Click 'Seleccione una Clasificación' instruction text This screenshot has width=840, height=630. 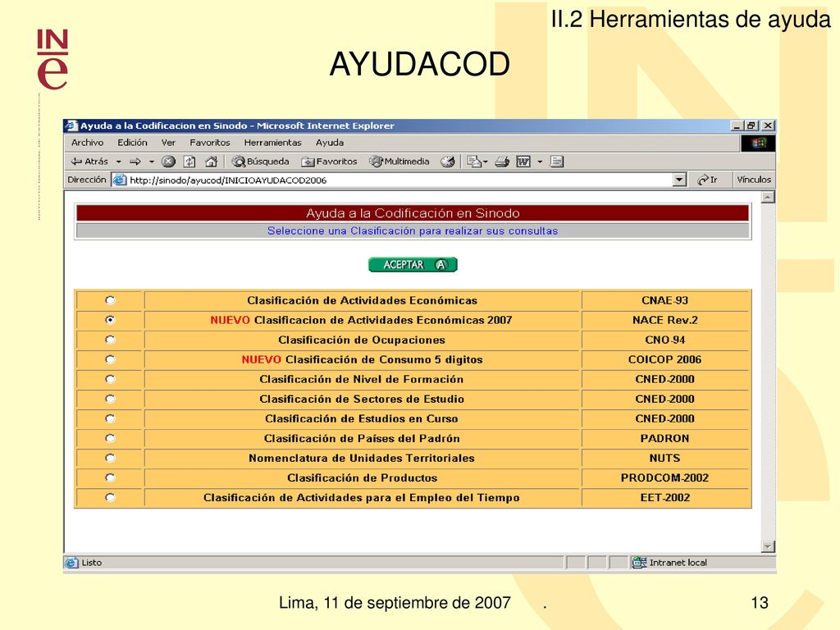pyautogui.click(x=413, y=231)
